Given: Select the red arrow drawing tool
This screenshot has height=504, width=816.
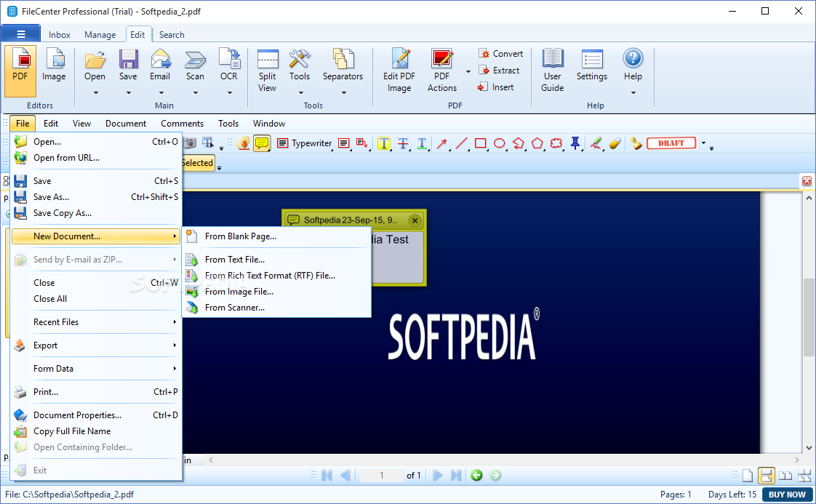Looking at the screenshot, I should pyautogui.click(x=442, y=143).
